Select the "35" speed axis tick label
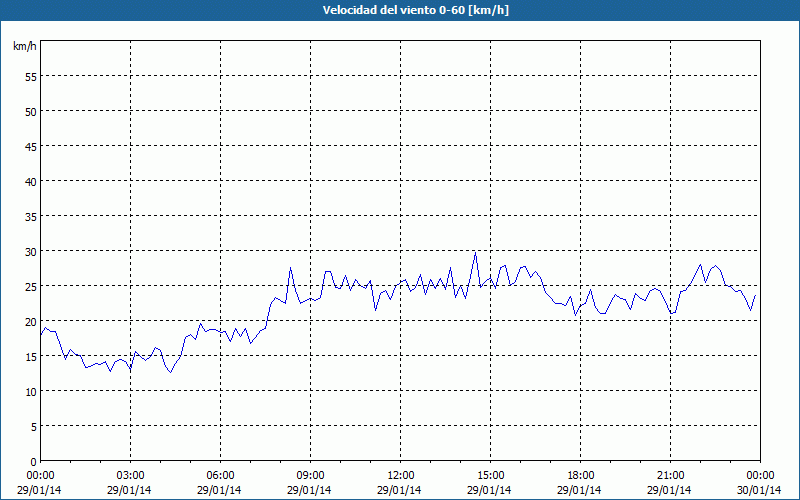 [x=31, y=216]
